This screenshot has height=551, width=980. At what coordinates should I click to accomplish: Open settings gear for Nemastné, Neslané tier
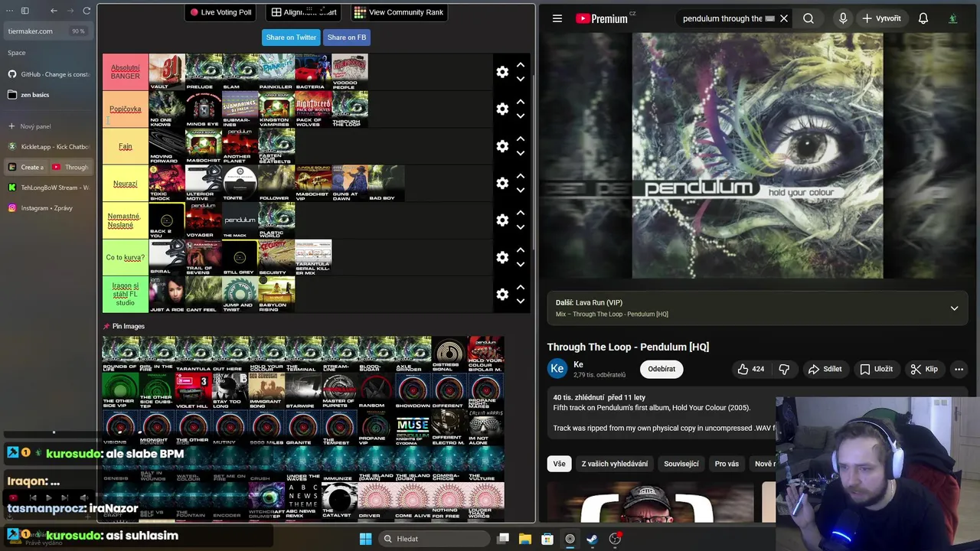click(502, 220)
